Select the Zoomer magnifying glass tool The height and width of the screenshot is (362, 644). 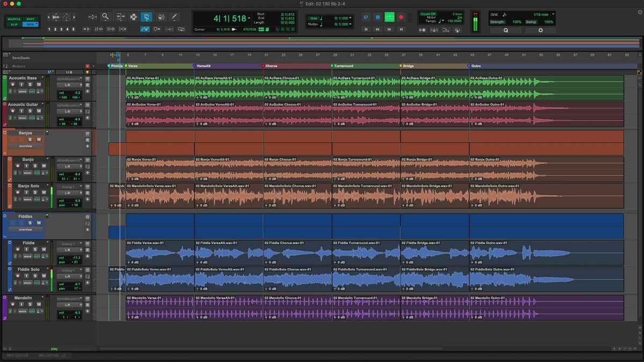pyautogui.click(x=105, y=17)
